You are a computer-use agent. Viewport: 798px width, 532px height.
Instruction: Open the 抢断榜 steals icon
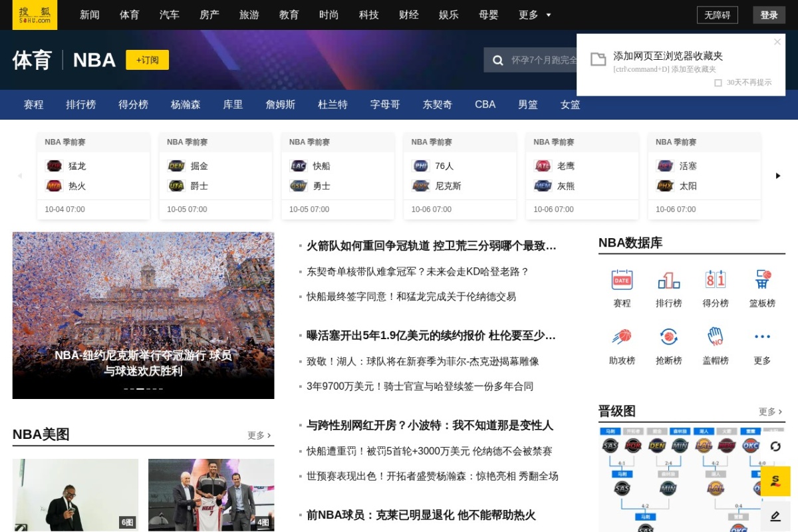click(x=668, y=337)
